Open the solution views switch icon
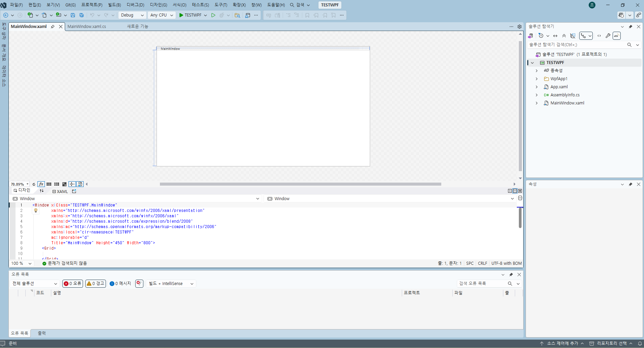 click(x=531, y=36)
